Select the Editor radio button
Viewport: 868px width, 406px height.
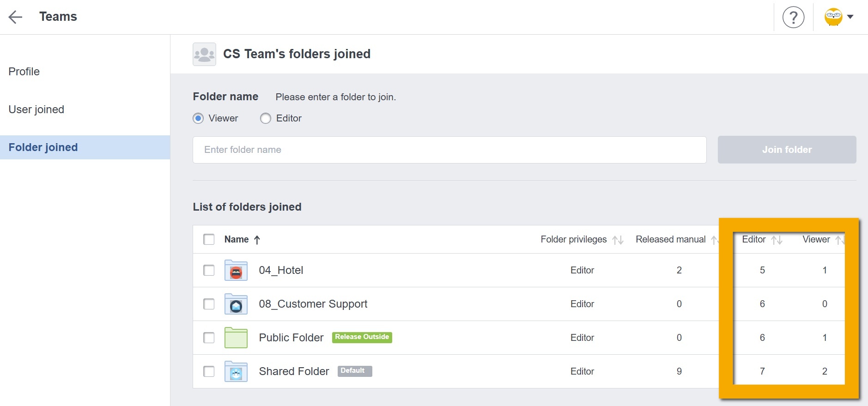266,119
